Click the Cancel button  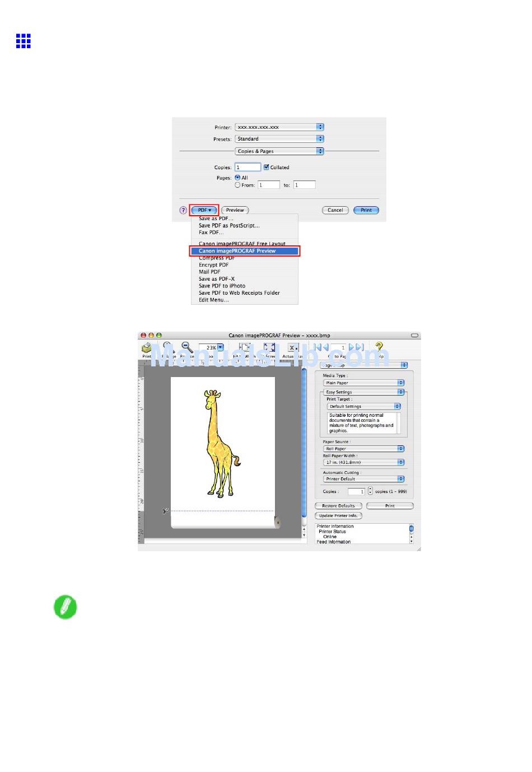335,210
